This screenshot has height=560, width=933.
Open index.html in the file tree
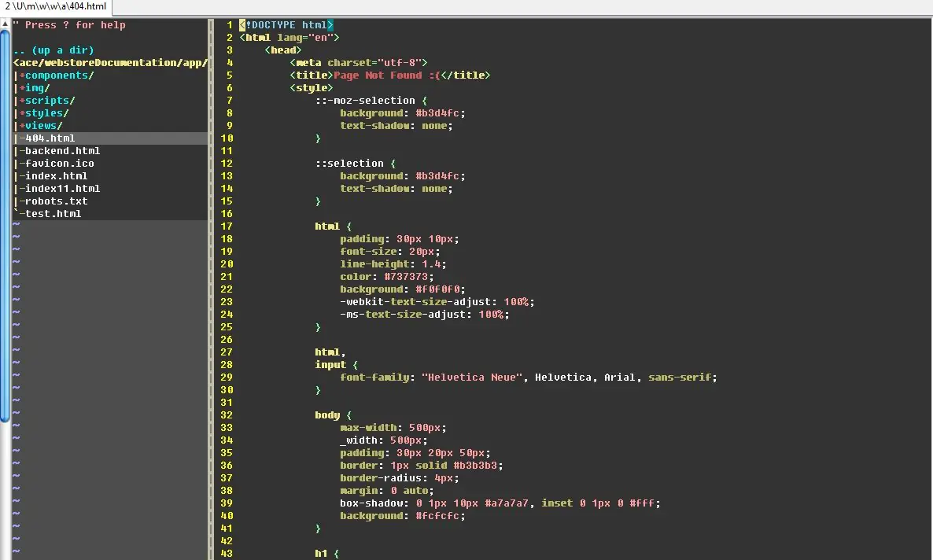tap(56, 176)
